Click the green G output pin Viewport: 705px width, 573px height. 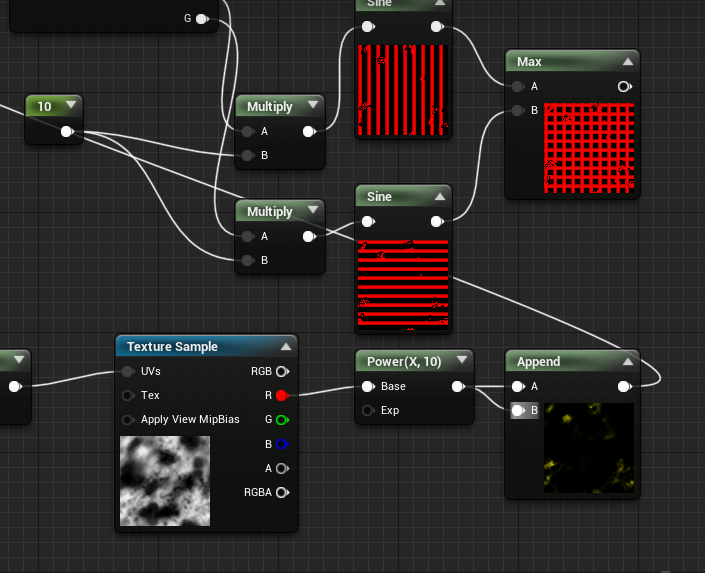(x=282, y=420)
